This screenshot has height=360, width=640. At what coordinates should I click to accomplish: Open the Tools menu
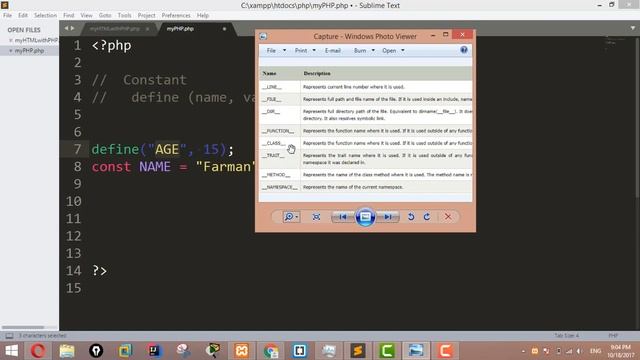pos(124,15)
